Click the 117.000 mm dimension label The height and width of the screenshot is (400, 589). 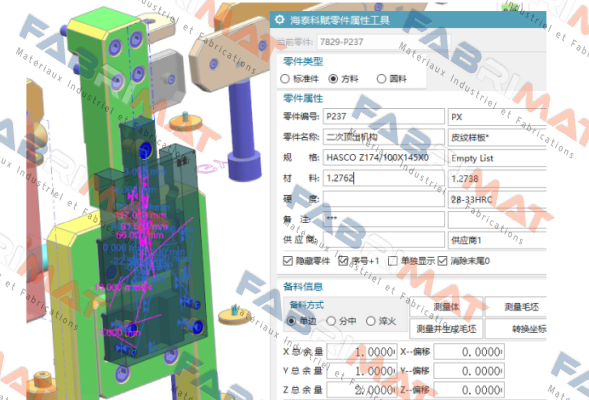point(140,216)
